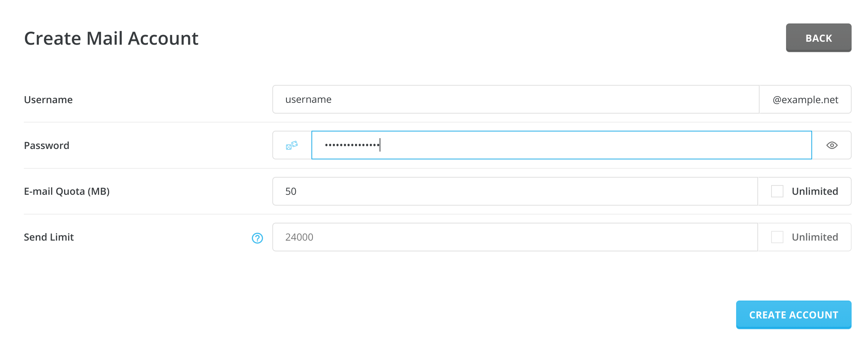Screen dimensions: 868x343
Task: Click the 'Password' field label
Action: [x=47, y=146]
